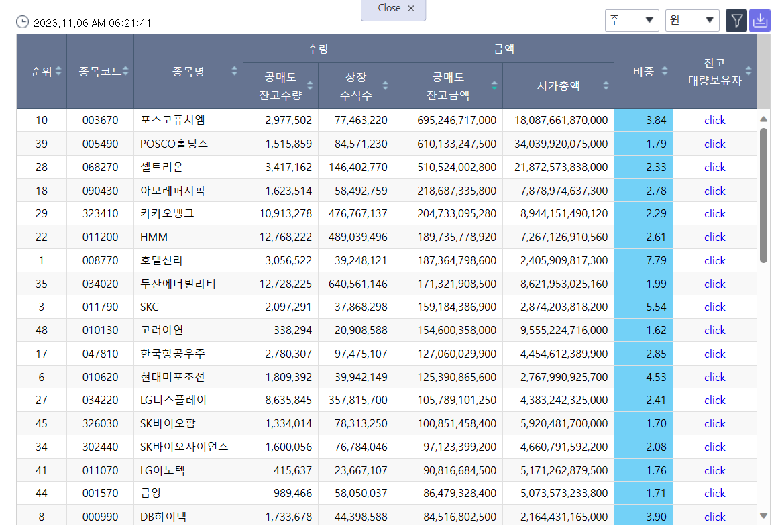Sort the 상장 주식수 column
This screenshot has height=532, width=780.
coord(385,86)
